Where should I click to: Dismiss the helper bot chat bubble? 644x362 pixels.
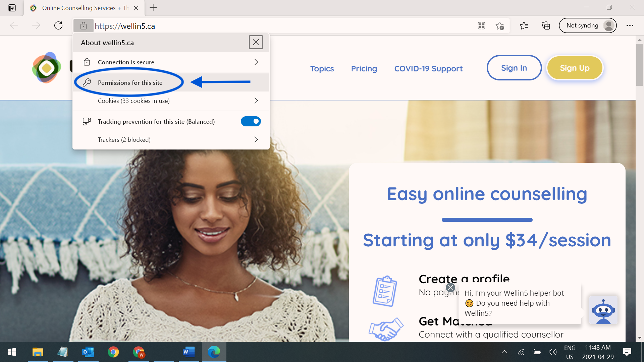450,288
